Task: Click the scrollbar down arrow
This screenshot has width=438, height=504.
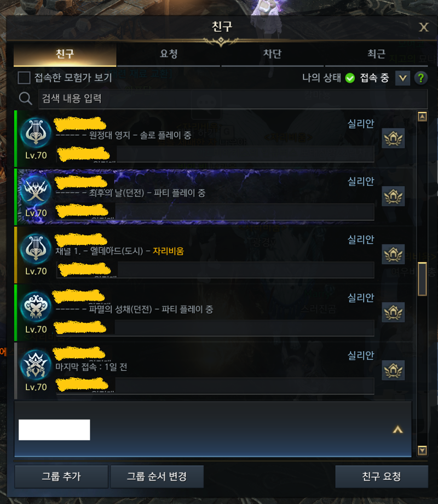Action: pos(422,450)
